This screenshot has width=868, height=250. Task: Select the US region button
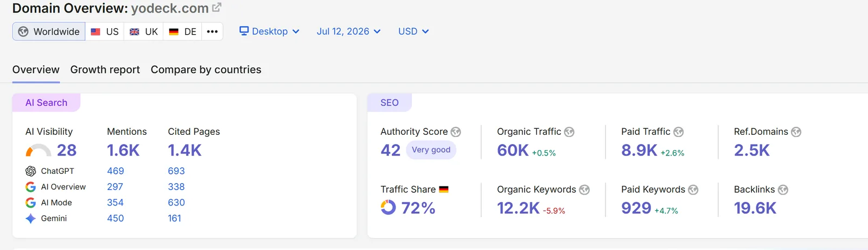point(105,32)
